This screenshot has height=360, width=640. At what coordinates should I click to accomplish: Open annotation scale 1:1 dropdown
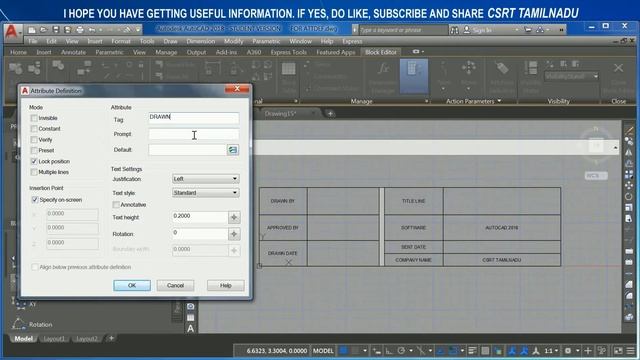[x=551, y=351]
